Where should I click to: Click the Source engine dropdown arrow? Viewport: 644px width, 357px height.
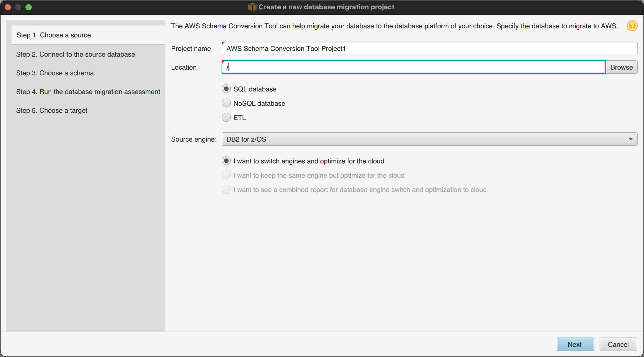point(630,139)
